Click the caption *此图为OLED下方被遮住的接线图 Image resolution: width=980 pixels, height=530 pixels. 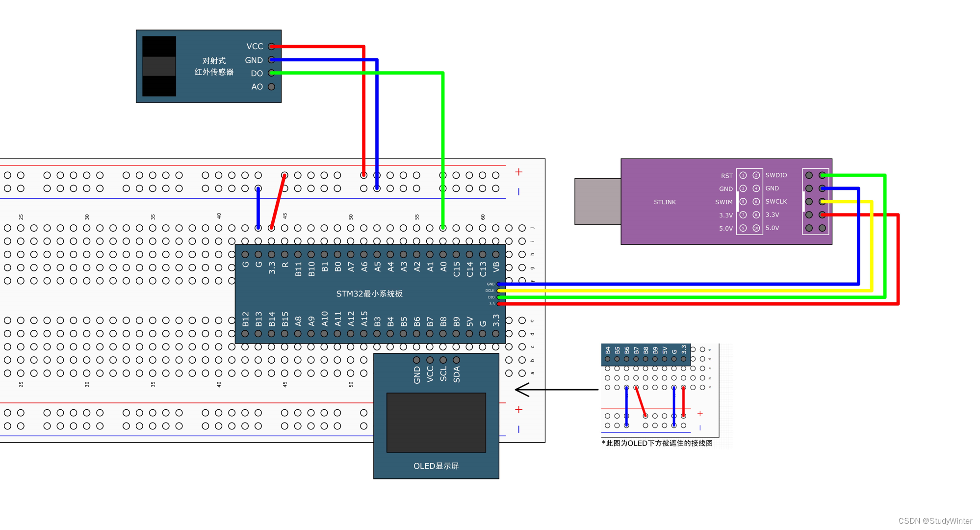coord(657,443)
